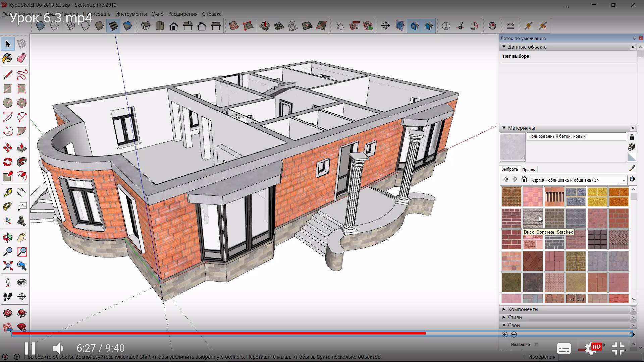Seek on the red video progress bar
Image resolution: width=644 pixels, height=362 pixels.
(x=219, y=333)
